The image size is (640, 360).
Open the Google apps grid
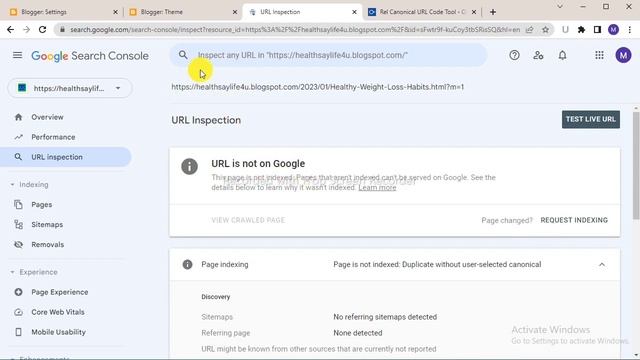click(599, 55)
